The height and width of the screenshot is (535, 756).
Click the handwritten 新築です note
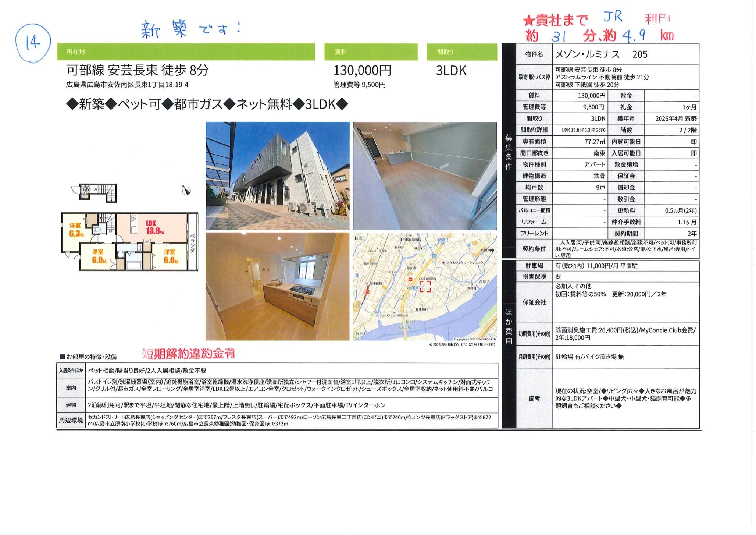[190, 29]
